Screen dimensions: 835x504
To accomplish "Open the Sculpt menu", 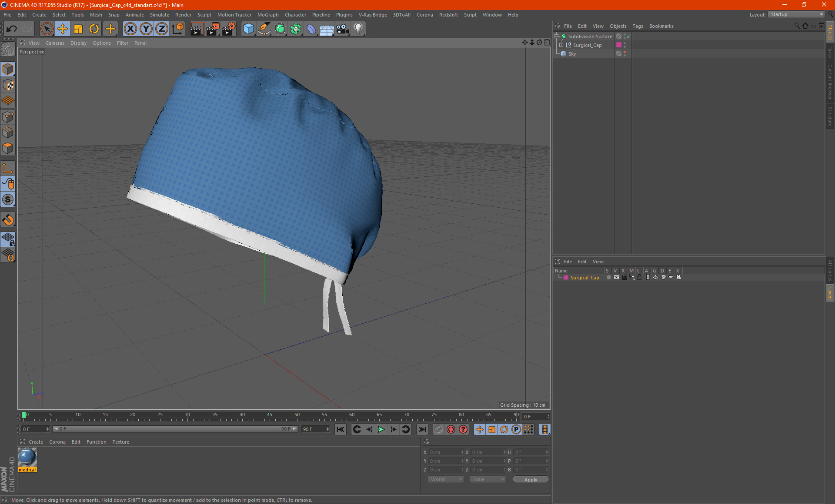I will coord(204,15).
